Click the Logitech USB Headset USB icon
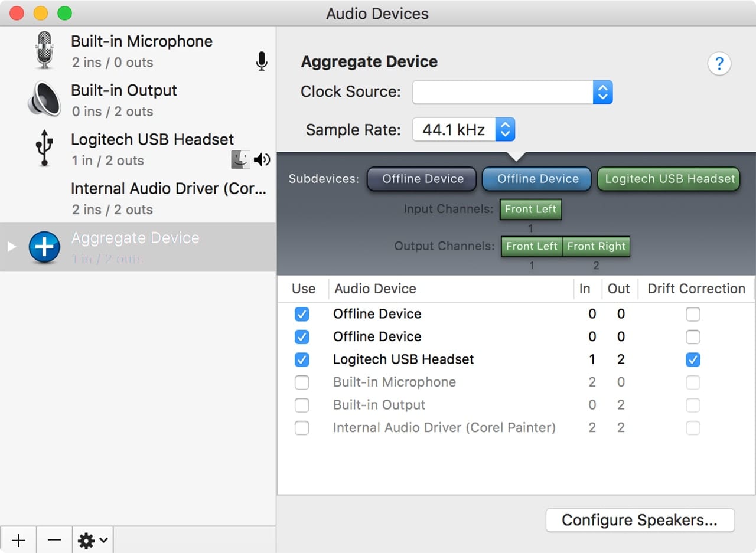Viewport: 756px width, 553px height. click(44, 149)
